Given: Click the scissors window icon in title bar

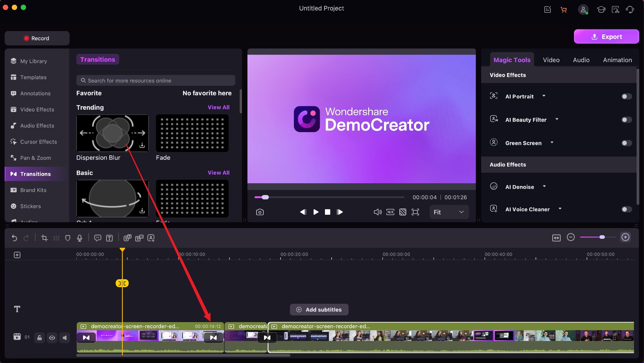Looking at the screenshot, I should [616, 9].
